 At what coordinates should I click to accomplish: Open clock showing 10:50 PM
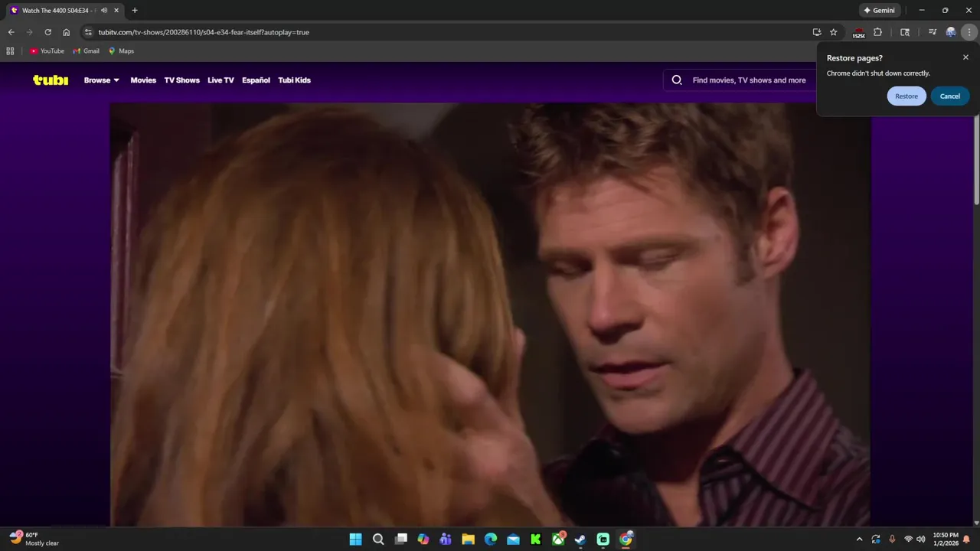(x=946, y=540)
